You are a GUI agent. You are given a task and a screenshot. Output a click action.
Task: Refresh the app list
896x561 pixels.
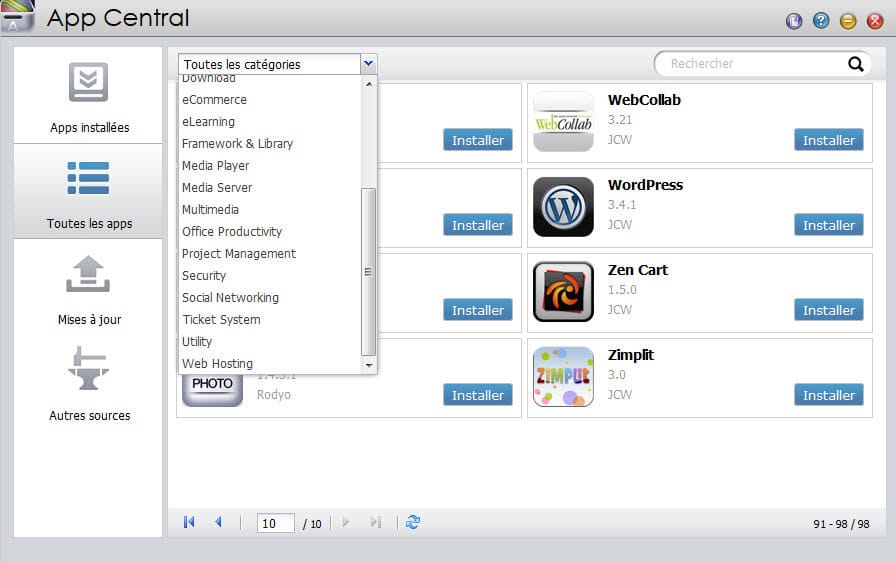tap(413, 522)
